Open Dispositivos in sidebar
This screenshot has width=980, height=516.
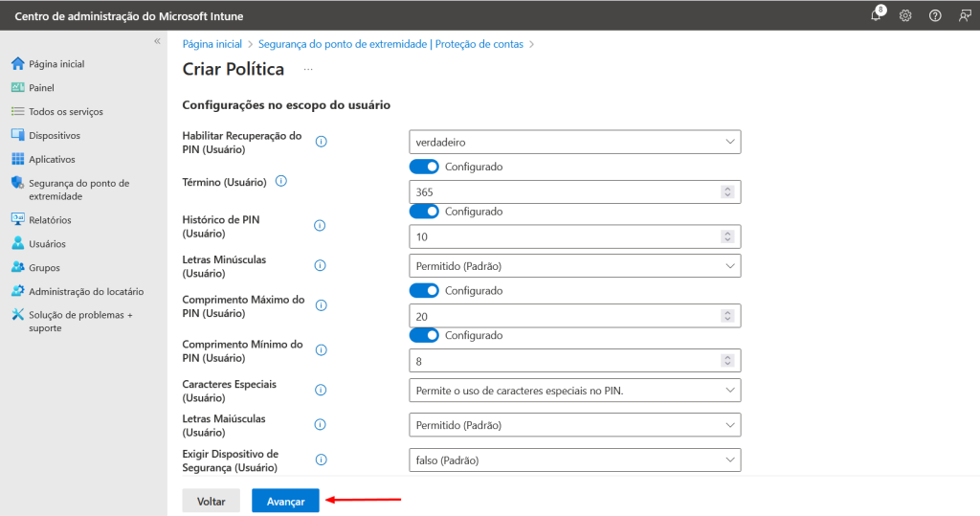click(55, 135)
